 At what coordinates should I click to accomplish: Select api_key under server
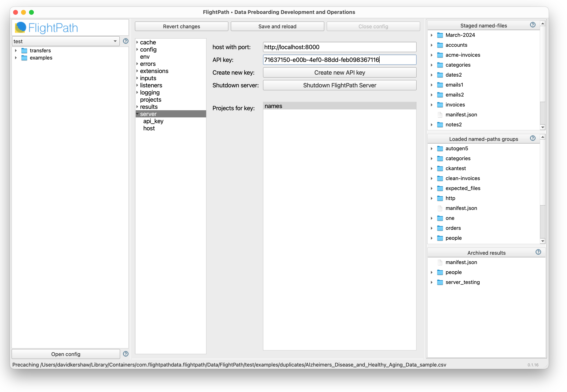pyautogui.click(x=153, y=121)
